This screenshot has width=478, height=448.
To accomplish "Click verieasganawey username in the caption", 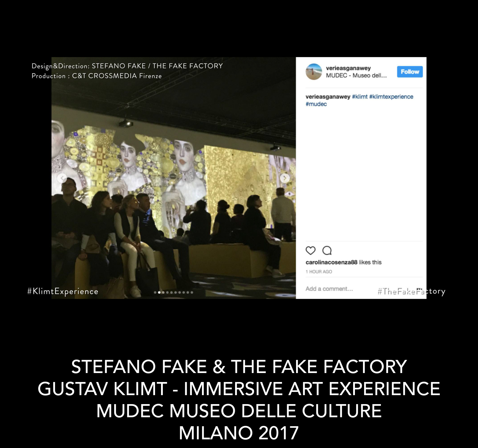I will 328,97.
